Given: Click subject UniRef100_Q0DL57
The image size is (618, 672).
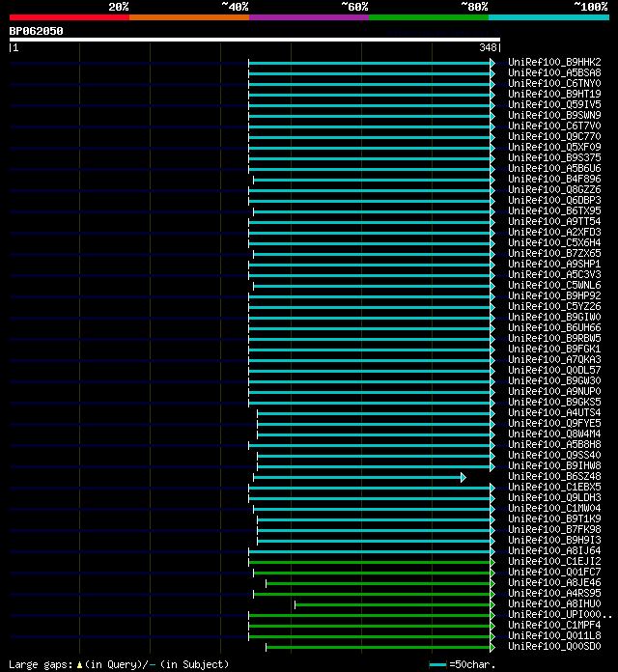Looking at the screenshot, I should click(554, 371).
